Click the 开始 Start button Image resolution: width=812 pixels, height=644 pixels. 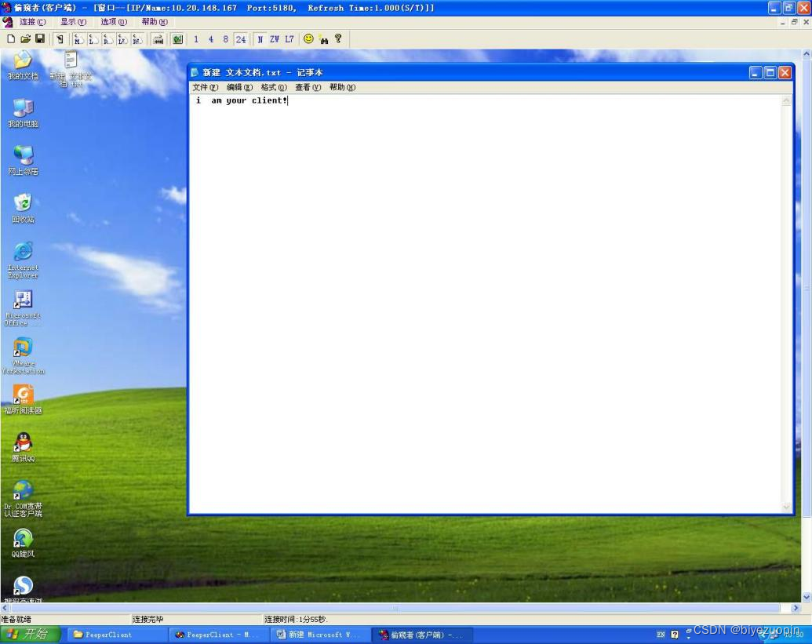click(30, 634)
